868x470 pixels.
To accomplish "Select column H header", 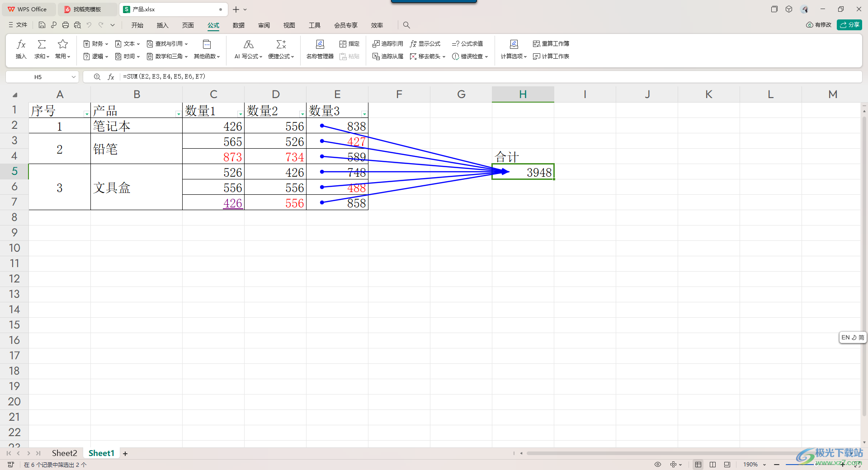I will pos(523,94).
